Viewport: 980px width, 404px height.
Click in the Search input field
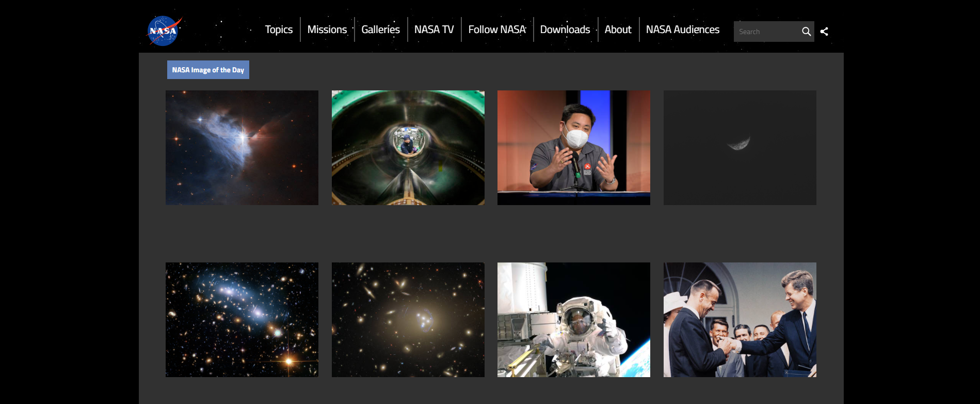pos(766,32)
